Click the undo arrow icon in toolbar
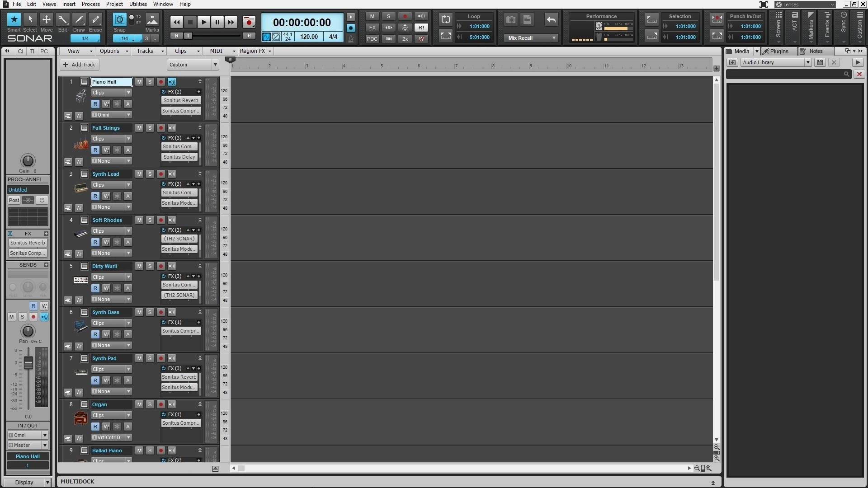868x488 pixels. coord(551,19)
